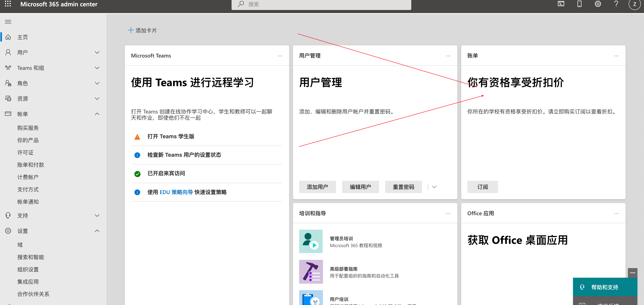This screenshot has width=644, height=305.
Task: Open 检查新 Teams 用户的设置状态
Action: pos(184,155)
